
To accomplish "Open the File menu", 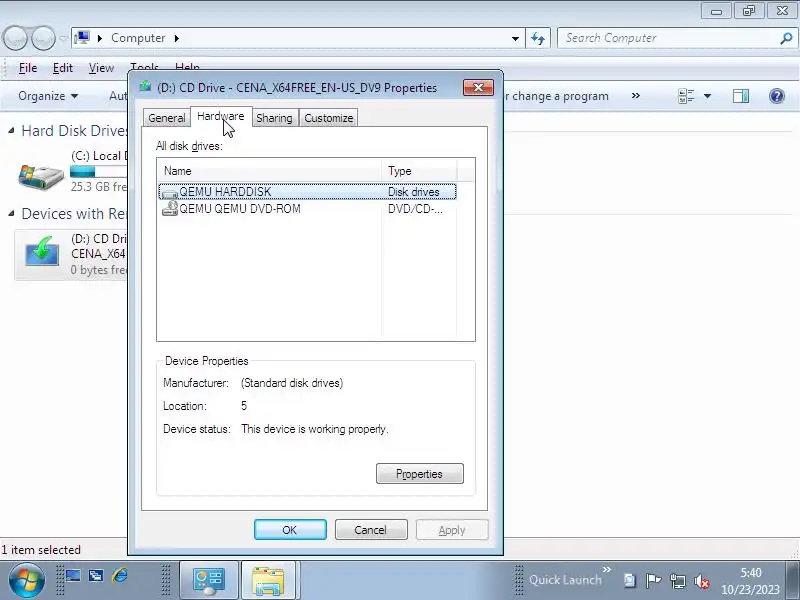I will pyautogui.click(x=28, y=68).
